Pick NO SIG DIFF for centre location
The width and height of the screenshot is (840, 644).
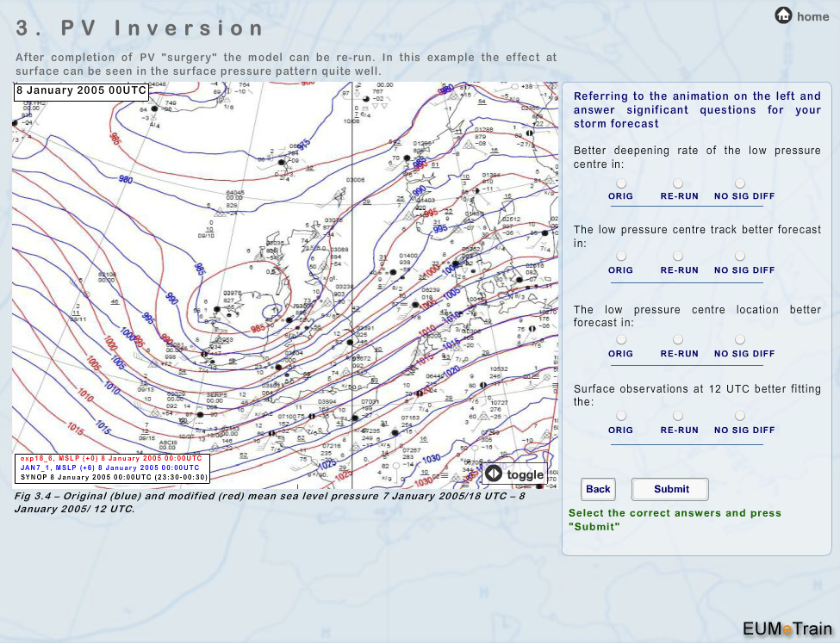point(740,340)
